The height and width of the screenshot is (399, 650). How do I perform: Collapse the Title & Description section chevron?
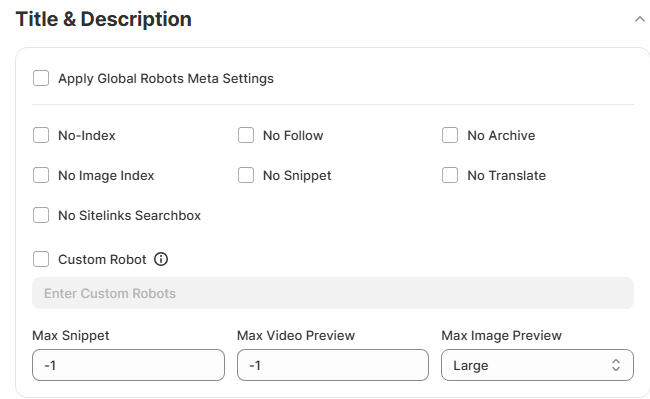tap(640, 19)
